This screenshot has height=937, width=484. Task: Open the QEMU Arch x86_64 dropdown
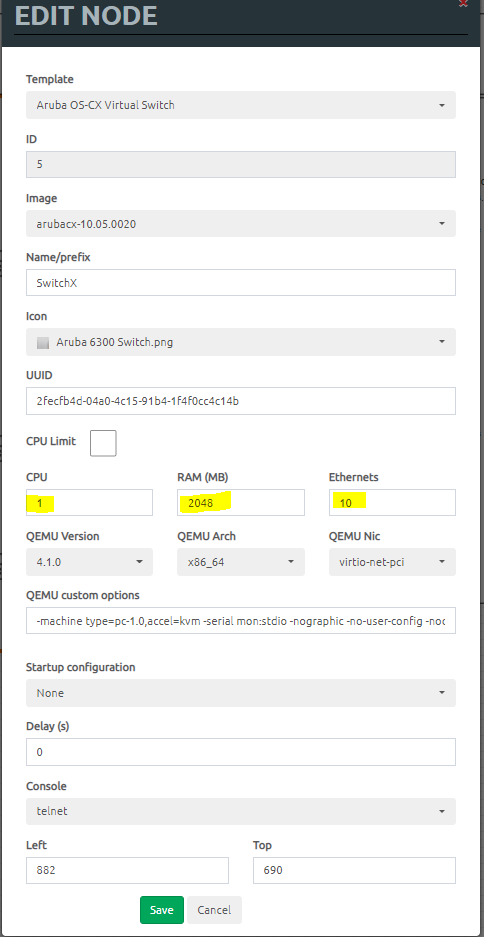241,562
